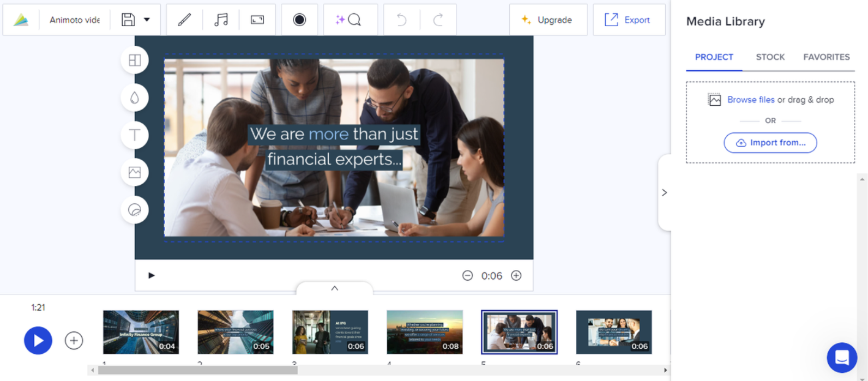Collapse the Media Library side panel
Screen dimensions: 868x381
point(664,192)
